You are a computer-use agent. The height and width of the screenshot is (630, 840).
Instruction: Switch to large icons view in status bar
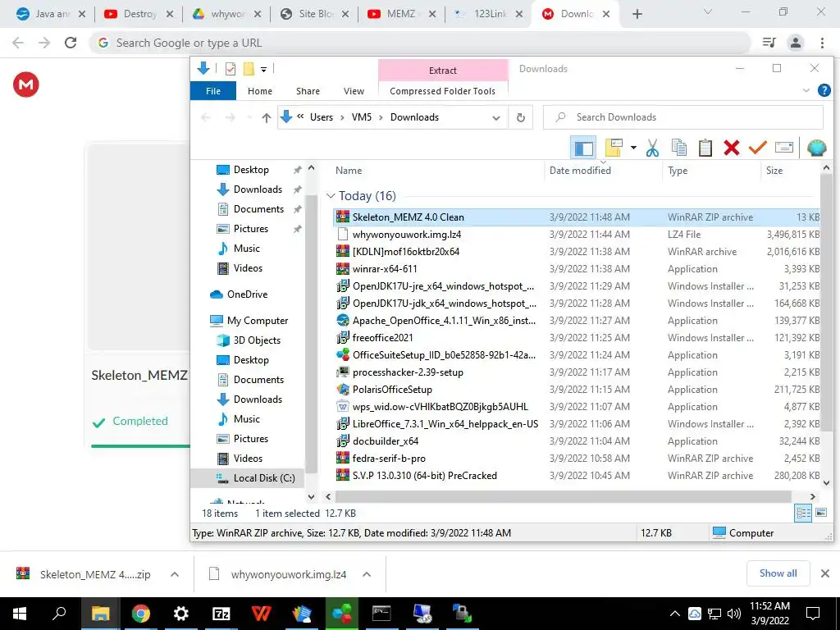click(x=820, y=514)
